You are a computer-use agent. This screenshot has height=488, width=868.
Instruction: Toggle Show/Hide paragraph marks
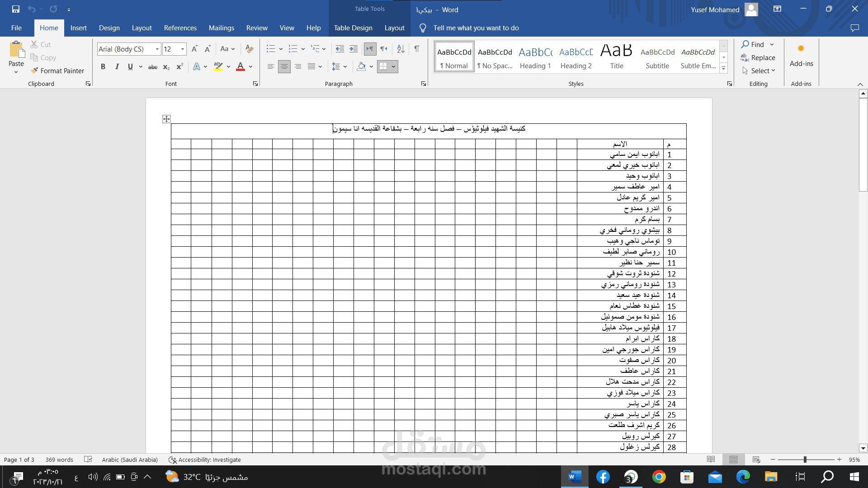(417, 49)
